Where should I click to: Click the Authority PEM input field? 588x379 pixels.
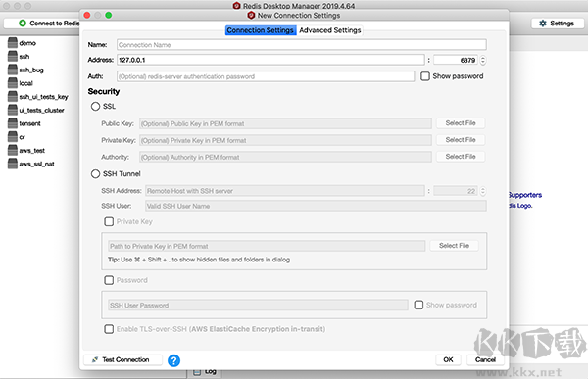point(285,157)
